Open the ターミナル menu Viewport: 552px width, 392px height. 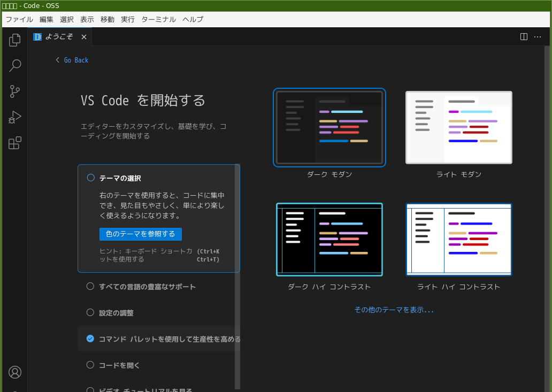pos(158,19)
